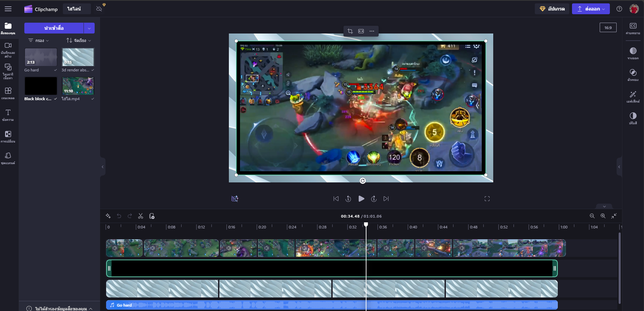Enter fullscreen preview mode
The height and width of the screenshot is (311, 644).
click(487, 199)
